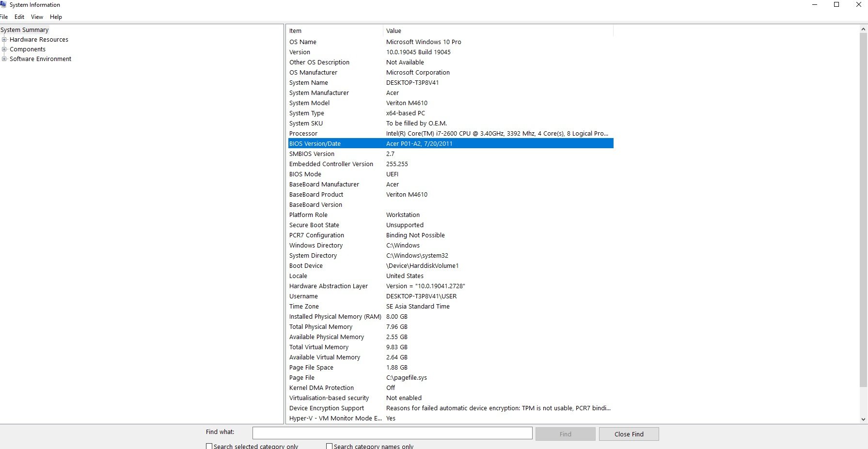Select the Page File Space row
Image resolution: width=868 pixels, height=449 pixels.
pyautogui.click(x=451, y=368)
